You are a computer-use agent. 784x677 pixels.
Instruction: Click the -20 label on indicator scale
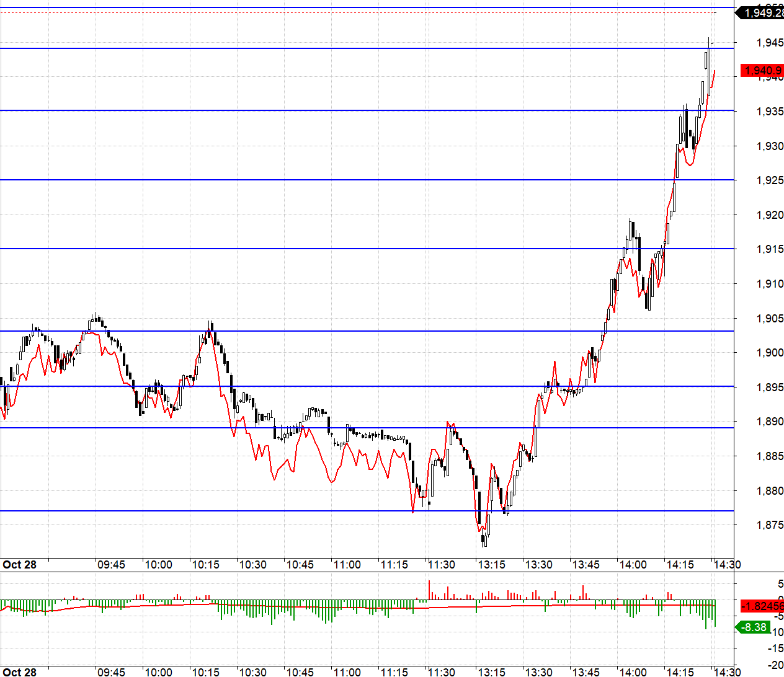pos(775,665)
